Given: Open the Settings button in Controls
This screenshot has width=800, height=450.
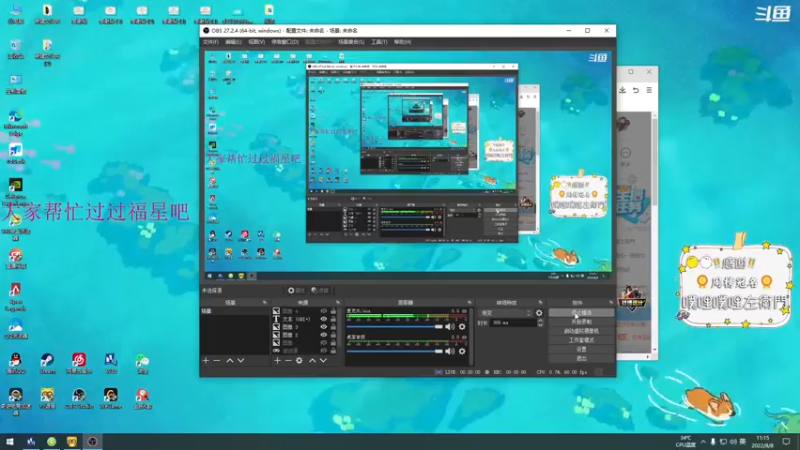Looking at the screenshot, I should point(582,349).
